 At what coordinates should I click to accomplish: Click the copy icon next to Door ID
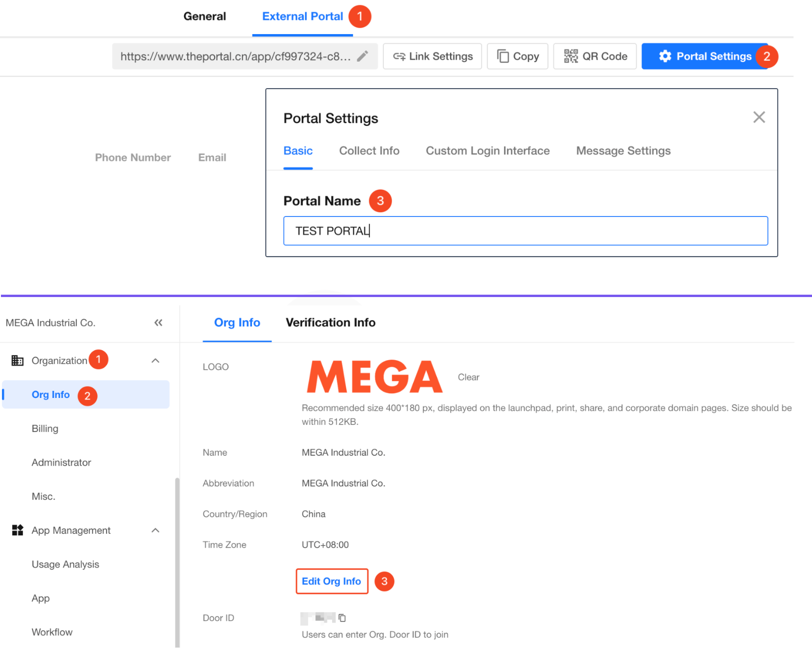pyautogui.click(x=342, y=618)
